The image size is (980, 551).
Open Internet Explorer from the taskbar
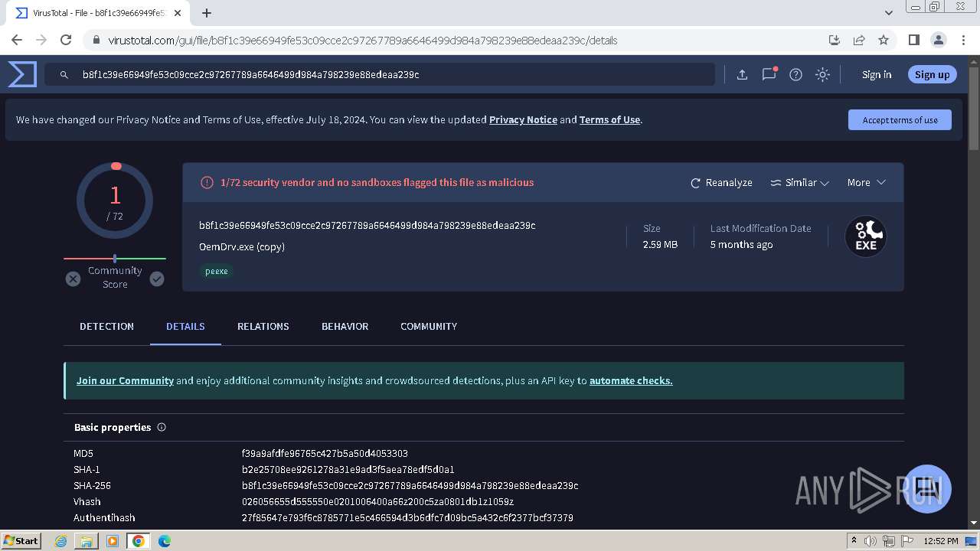[x=61, y=541]
